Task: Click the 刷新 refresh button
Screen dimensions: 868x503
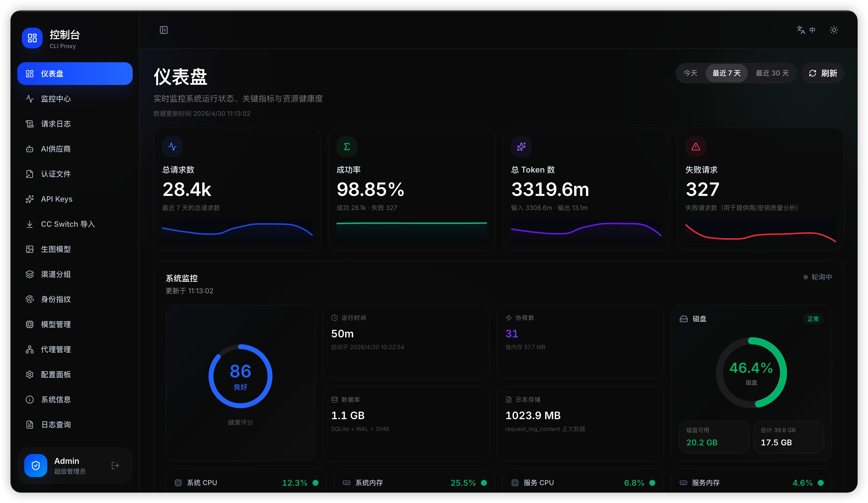Action: (x=822, y=73)
